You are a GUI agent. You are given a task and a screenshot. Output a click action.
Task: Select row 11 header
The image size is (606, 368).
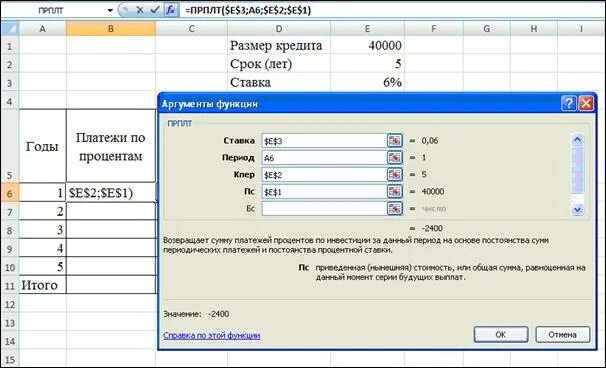10,285
